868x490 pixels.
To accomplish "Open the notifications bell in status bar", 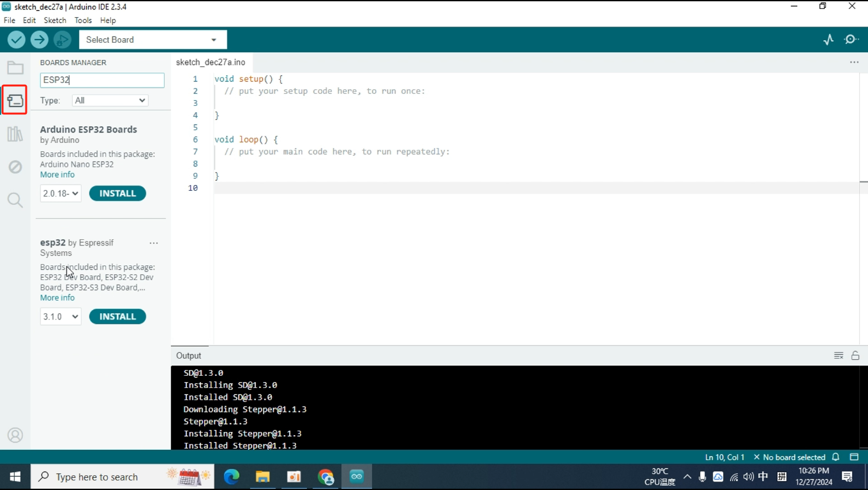I will [x=836, y=457].
